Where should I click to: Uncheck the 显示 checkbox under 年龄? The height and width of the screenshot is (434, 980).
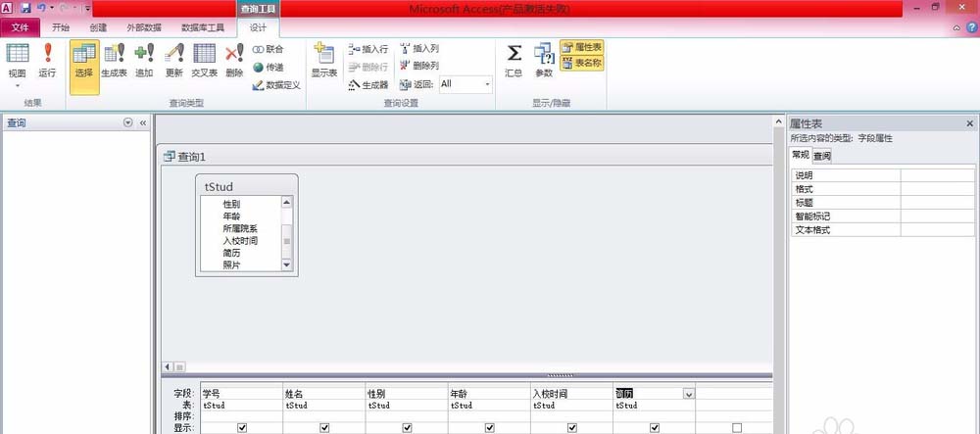tap(489, 428)
